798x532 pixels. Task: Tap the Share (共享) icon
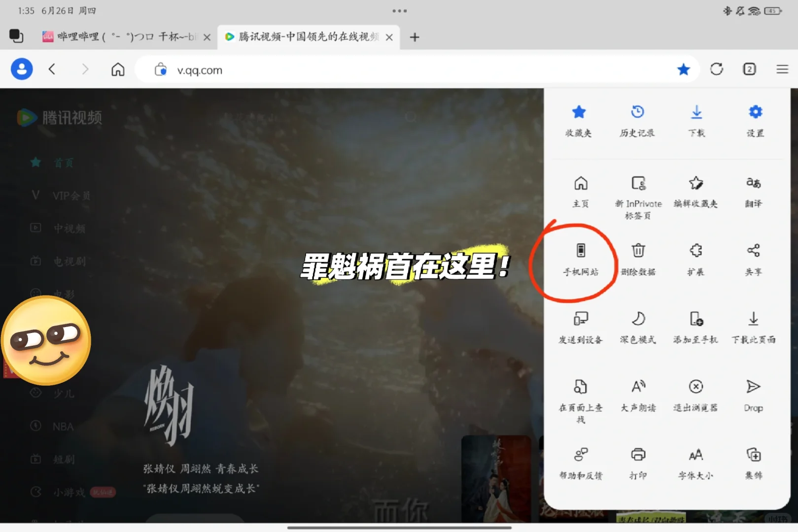pos(753,259)
